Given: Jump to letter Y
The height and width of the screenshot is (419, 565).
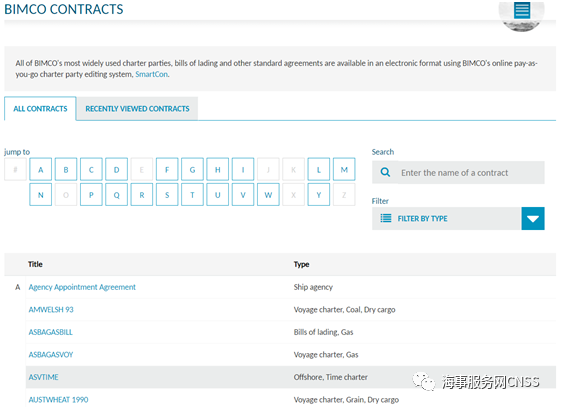Looking at the screenshot, I should pyautogui.click(x=319, y=195).
